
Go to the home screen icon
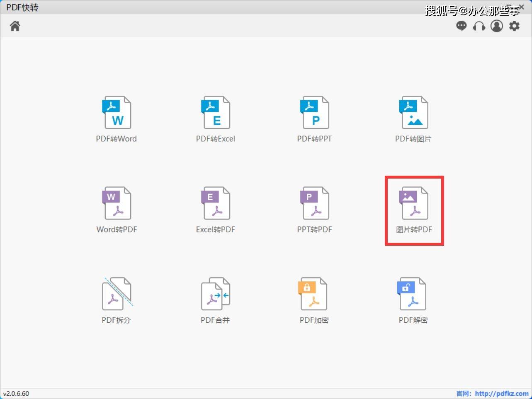(x=15, y=26)
